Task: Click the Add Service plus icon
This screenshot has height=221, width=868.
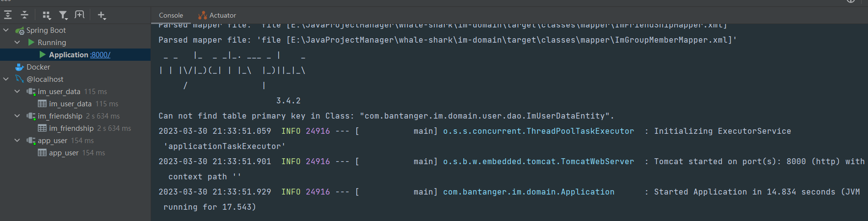Action: pos(102,15)
